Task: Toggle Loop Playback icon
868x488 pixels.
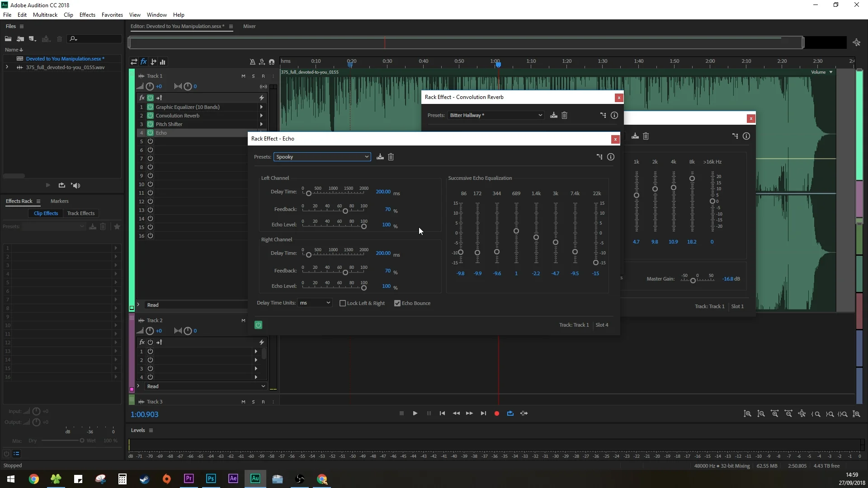Action: (x=510, y=413)
